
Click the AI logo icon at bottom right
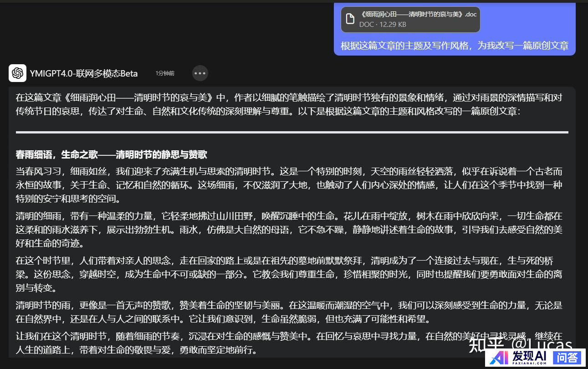point(498,359)
